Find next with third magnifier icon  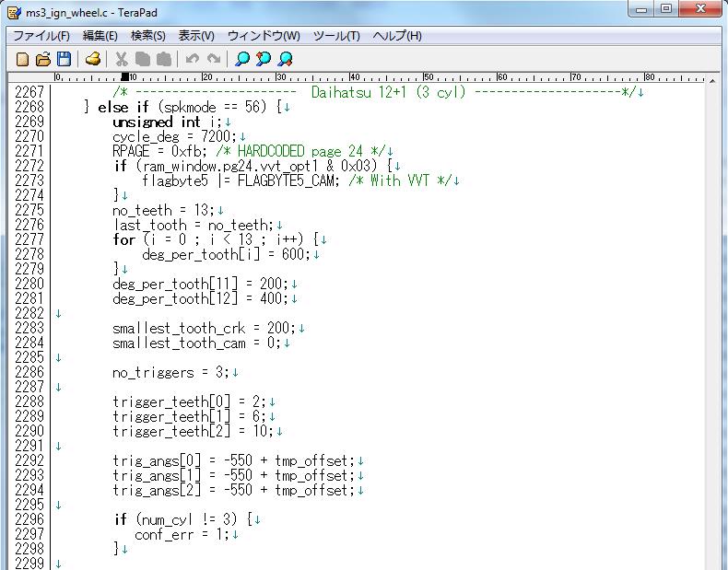[285, 59]
